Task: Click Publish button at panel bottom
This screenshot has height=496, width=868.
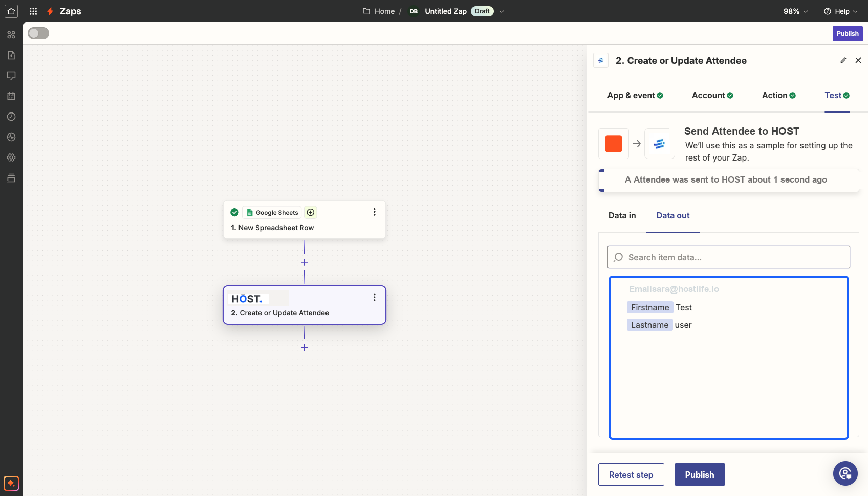Action: click(x=700, y=475)
